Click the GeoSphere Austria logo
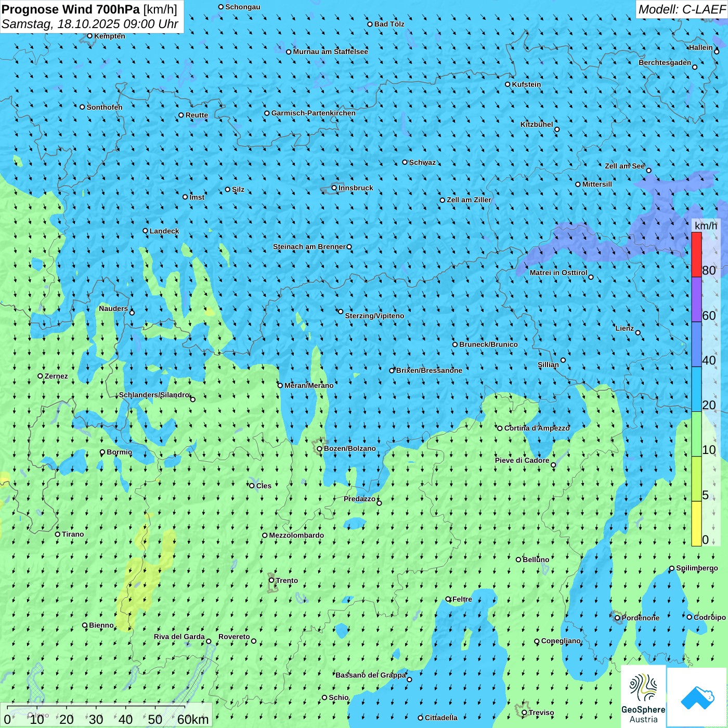 [643, 697]
